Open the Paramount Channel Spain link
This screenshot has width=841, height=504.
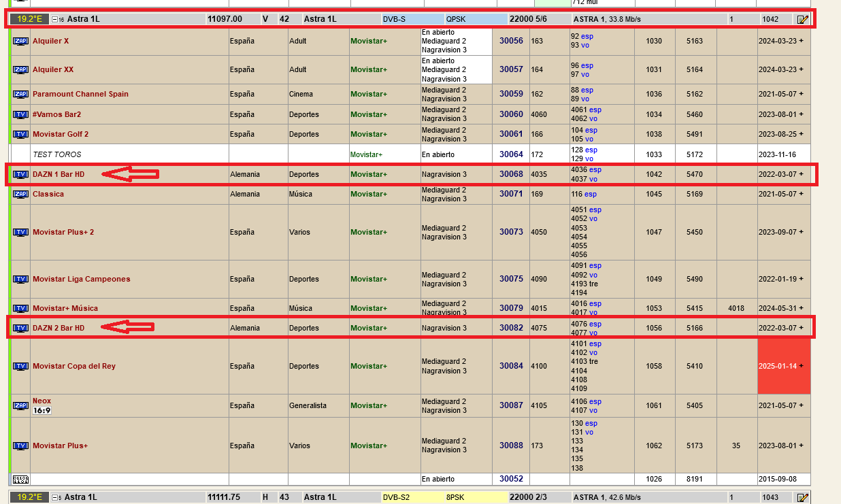[80, 94]
